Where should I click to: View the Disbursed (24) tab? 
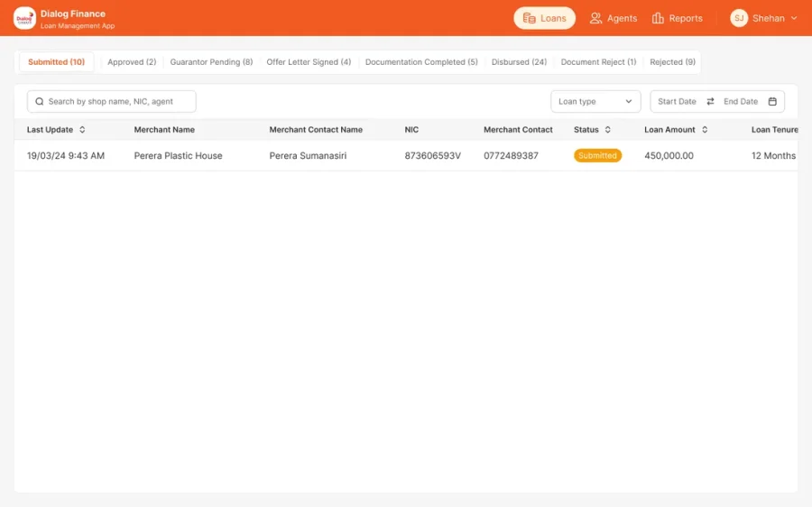click(519, 61)
